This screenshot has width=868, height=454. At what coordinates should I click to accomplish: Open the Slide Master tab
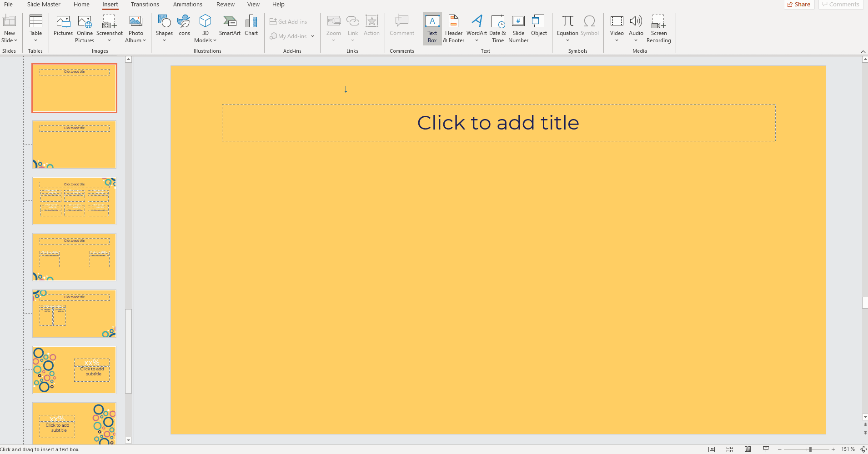pyautogui.click(x=44, y=5)
